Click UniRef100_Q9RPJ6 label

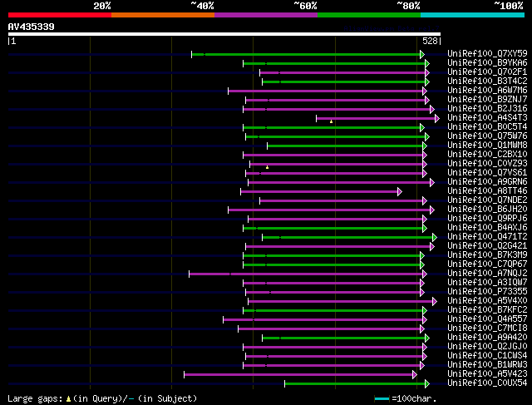487,219
